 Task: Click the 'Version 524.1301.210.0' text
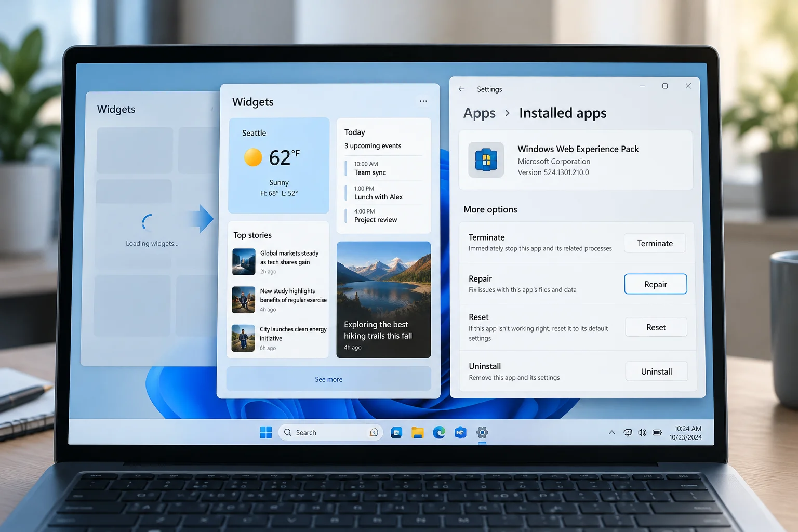553,172
